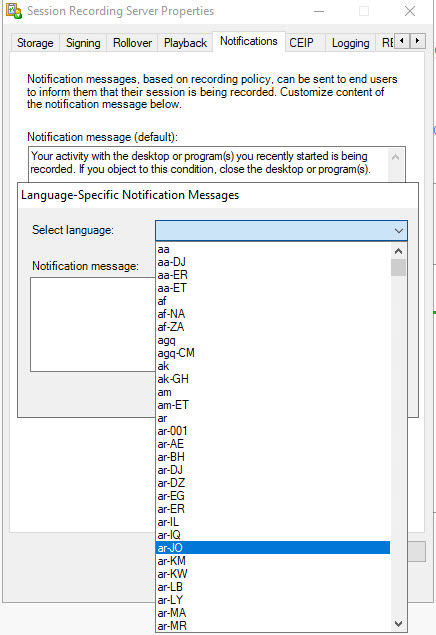Choose 'ar-DJ' in the language list
Viewport: 436px width, 635px height.
coord(273,470)
